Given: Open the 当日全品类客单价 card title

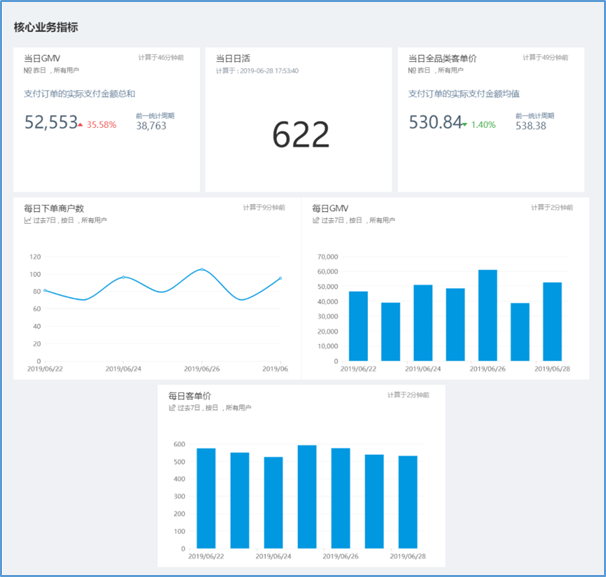Looking at the screenshot, I should [x=442, y=58].
